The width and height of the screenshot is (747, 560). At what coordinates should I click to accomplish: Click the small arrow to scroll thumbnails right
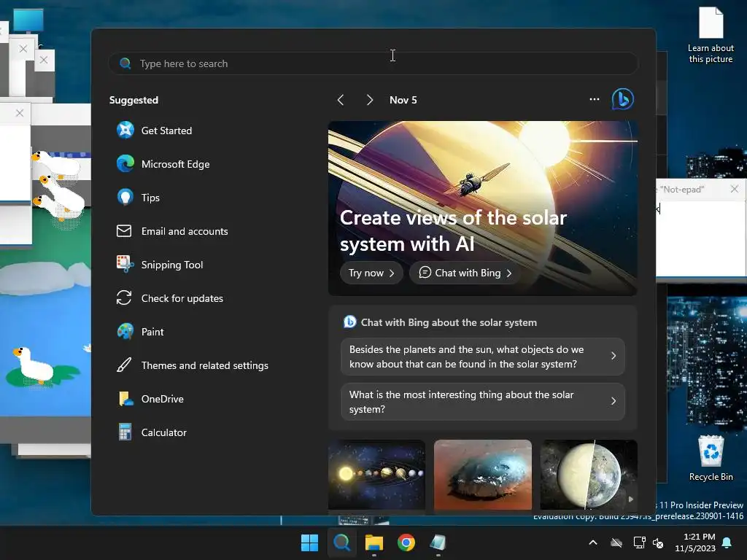[631, 499]
